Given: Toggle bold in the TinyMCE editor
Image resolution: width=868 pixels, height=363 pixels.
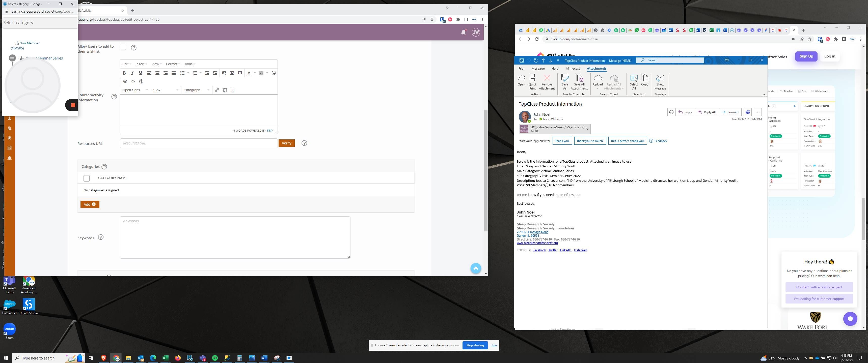Looking at the screenshot, I should pos(124,73).
